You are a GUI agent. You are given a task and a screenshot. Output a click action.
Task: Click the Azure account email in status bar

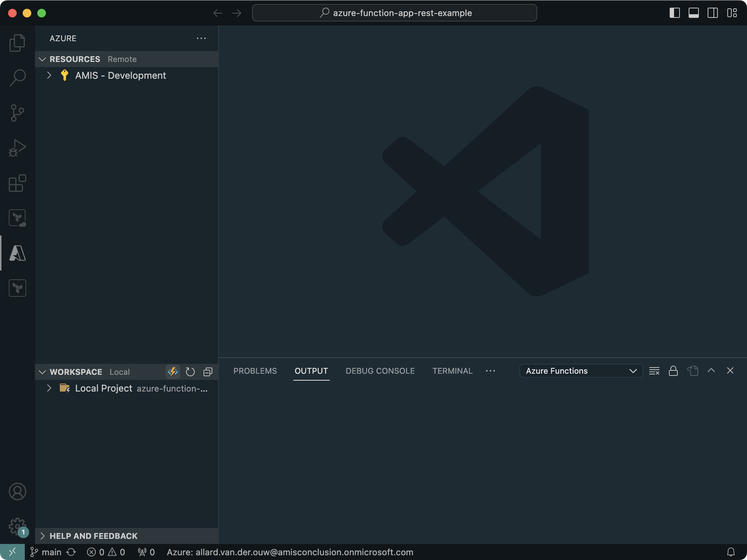coord(290,552)
